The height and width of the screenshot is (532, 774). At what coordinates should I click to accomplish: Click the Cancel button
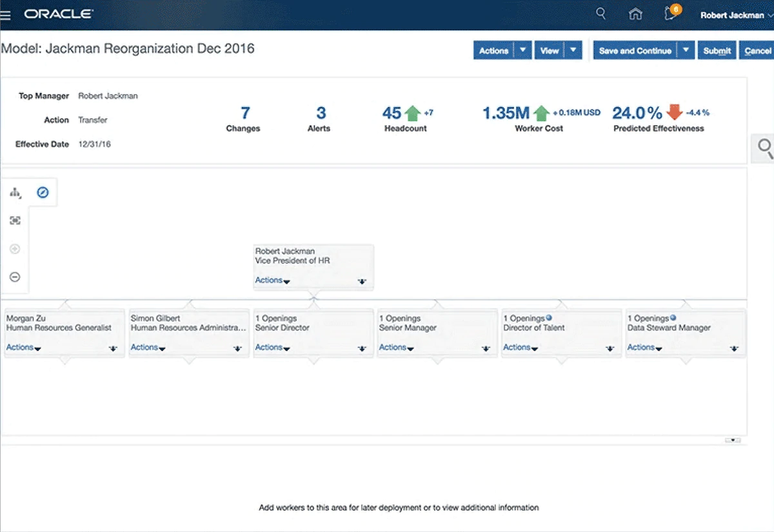point(757,51)
